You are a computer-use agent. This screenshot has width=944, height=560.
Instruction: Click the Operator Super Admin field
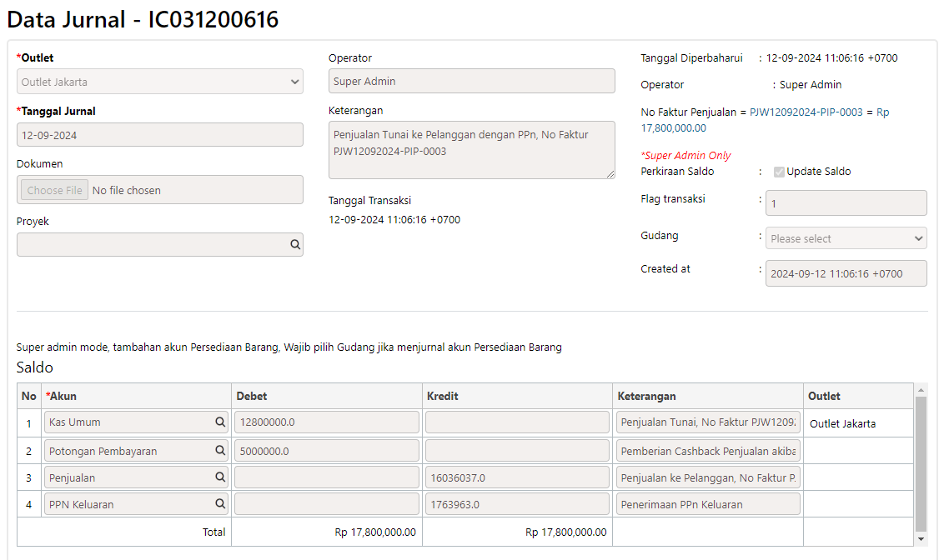(x=471, y=81)
